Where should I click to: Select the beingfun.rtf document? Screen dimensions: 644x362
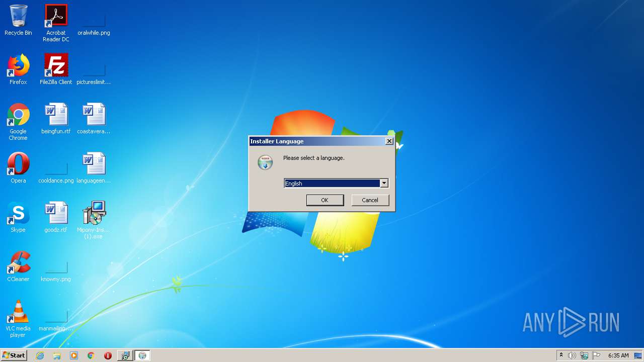56,119
